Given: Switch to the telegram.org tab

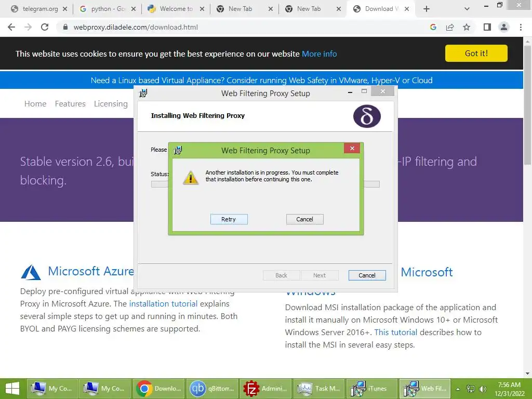Looking at the screenshot, I should point(38,9).
